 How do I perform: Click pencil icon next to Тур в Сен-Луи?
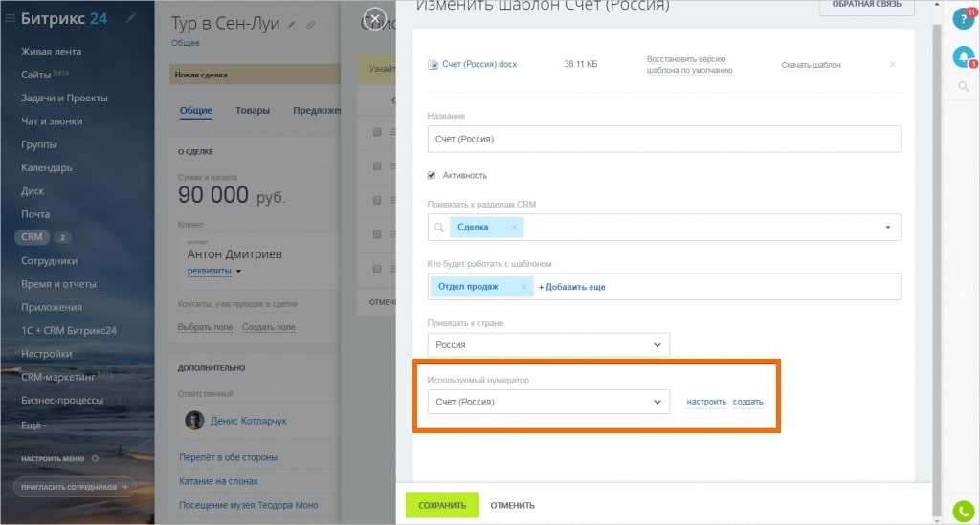pos(292,24)
